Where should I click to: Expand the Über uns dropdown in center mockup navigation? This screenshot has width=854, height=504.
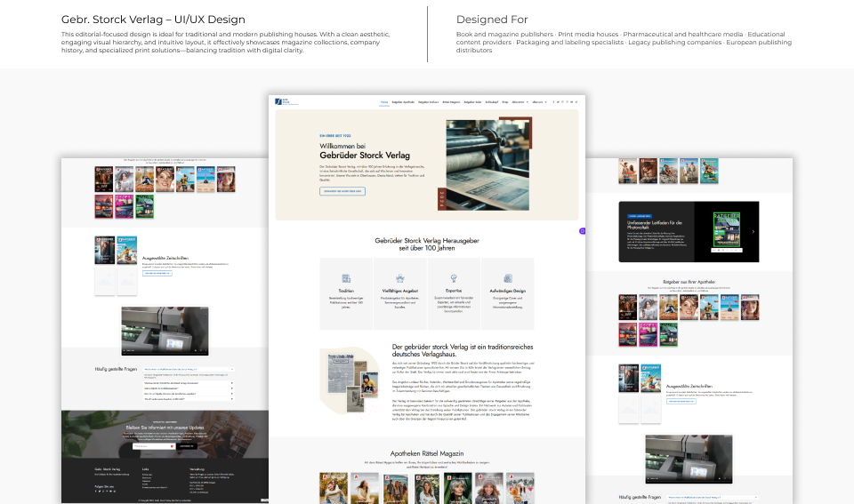[x=539, y=102]
